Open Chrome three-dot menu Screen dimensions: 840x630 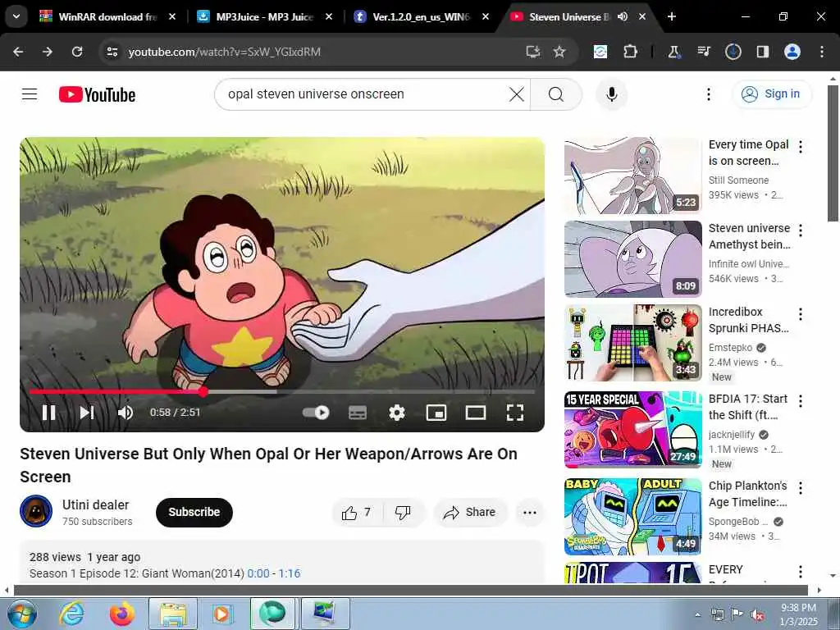(822, 52)
